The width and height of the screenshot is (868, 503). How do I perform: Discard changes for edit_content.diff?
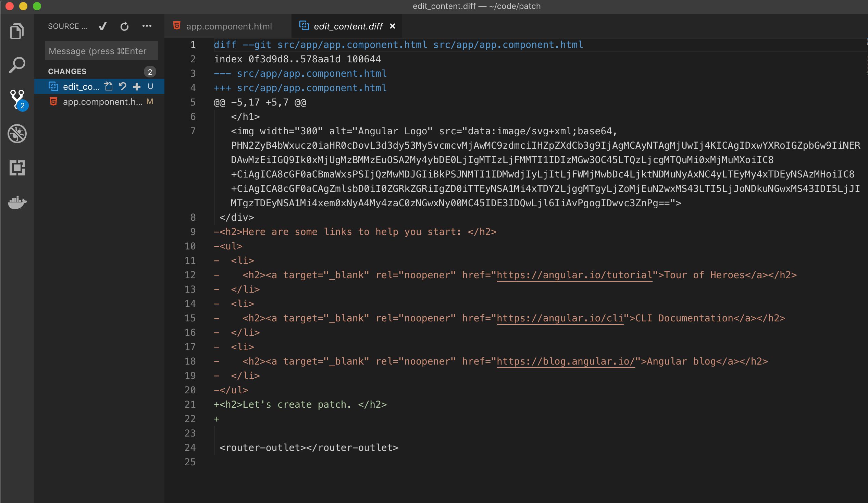[123, 86]
